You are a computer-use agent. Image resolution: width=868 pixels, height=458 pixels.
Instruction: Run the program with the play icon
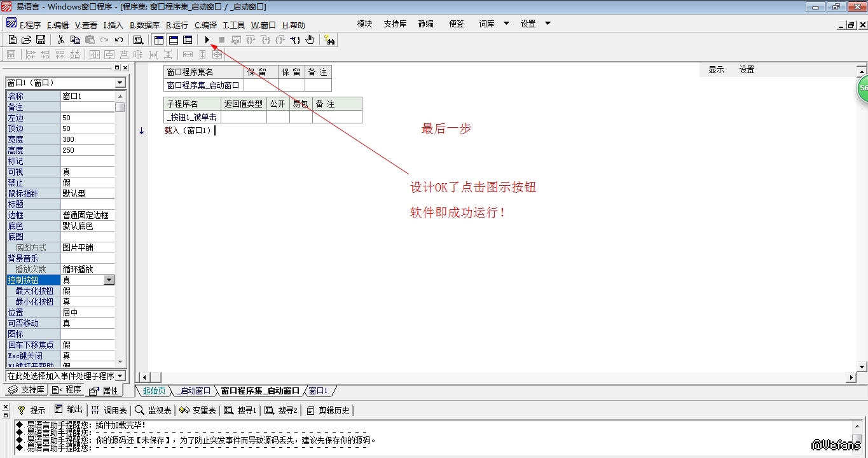click(207, 39)
